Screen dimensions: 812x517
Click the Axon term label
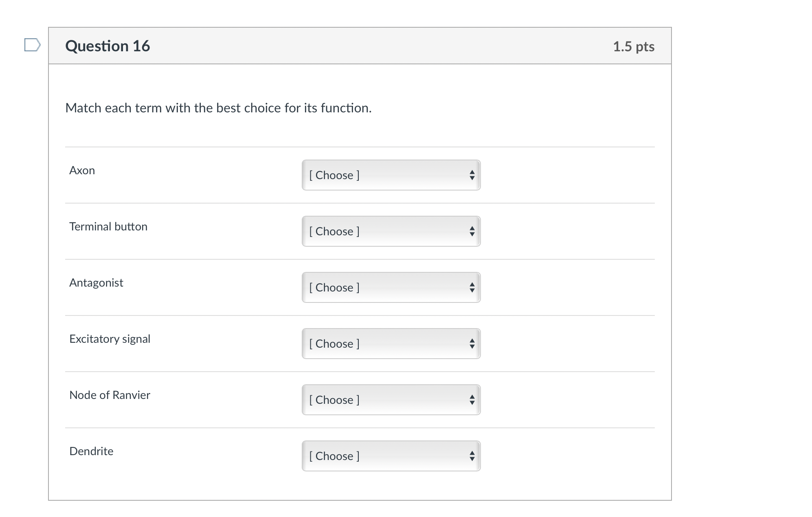click(82, 170)
